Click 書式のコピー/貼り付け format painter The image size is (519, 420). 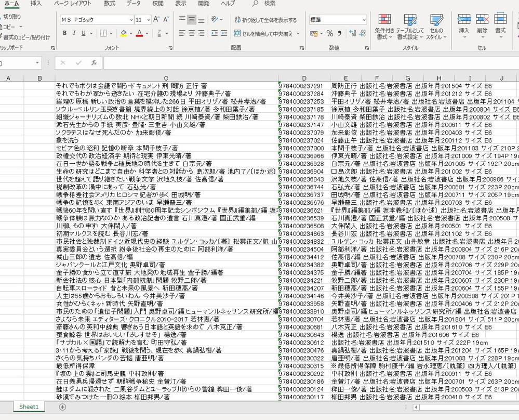point(26,37)
